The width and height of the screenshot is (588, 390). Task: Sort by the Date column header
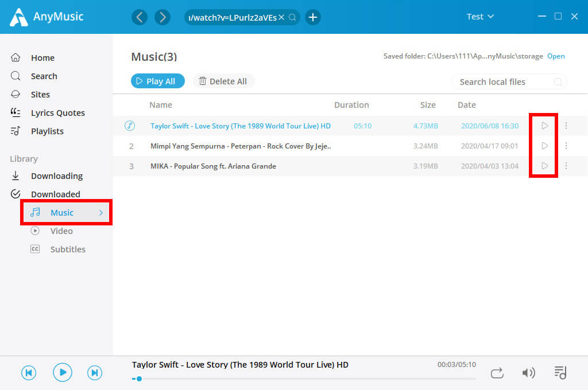(466, 105)
